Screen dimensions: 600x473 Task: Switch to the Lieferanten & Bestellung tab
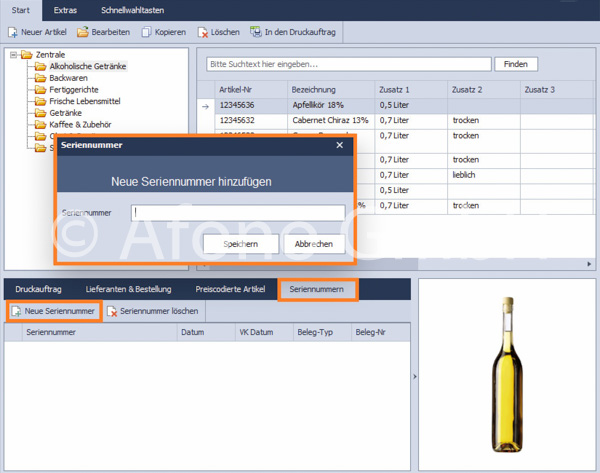[x=128, y=289]
